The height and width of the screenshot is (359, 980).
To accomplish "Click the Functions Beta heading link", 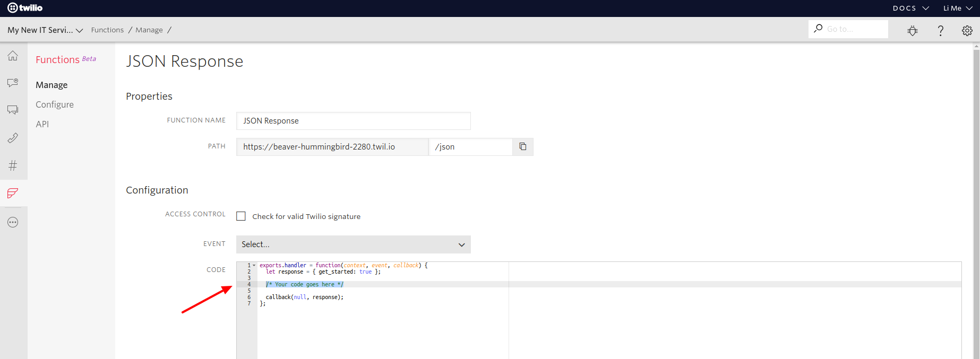I will [x=66, y=59].
